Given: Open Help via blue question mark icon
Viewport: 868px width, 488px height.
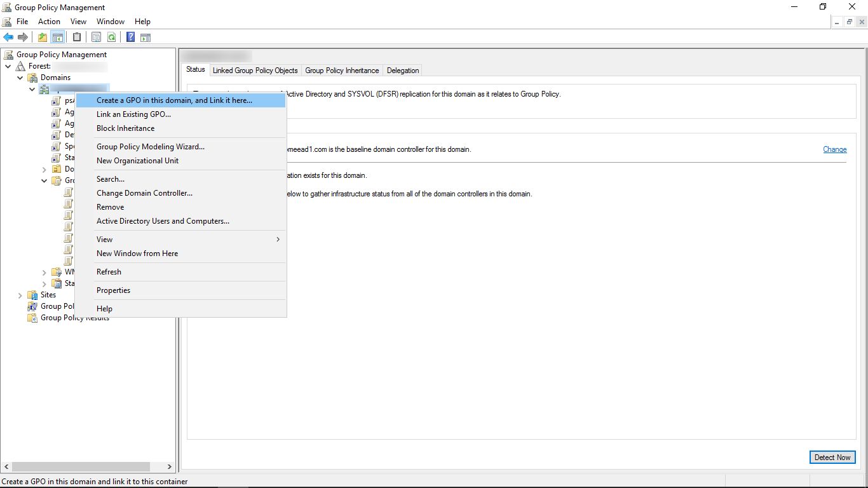Looking at the screenshot, I should (x=130, y=37).
